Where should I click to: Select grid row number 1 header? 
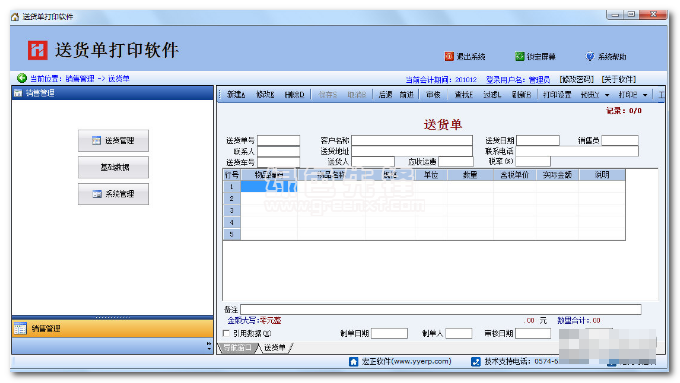point(232,187)
